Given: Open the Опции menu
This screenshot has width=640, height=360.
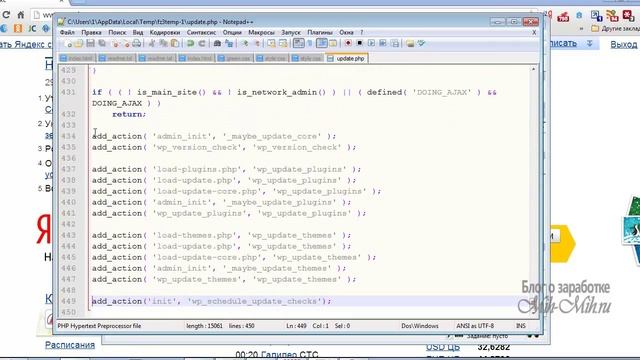Looking at the screenshot, I should tap(232, 32).
